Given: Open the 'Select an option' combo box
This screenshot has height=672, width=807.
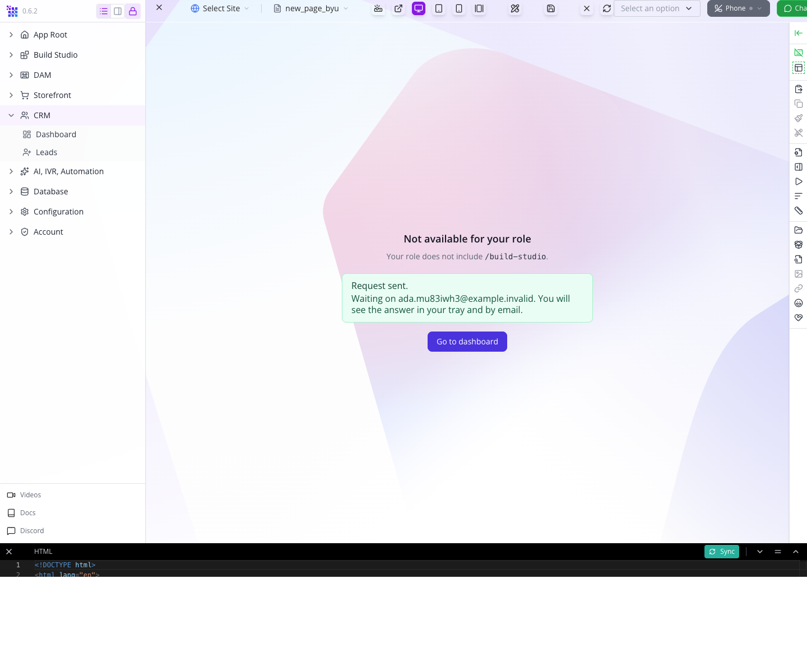Looking at the screenshot, I should tap(657, 8).
